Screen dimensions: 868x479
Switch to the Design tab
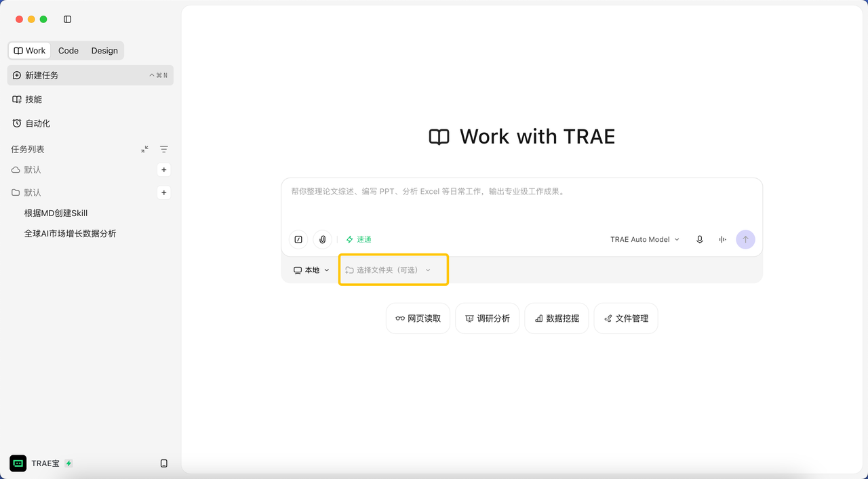[x=104, y=51]
